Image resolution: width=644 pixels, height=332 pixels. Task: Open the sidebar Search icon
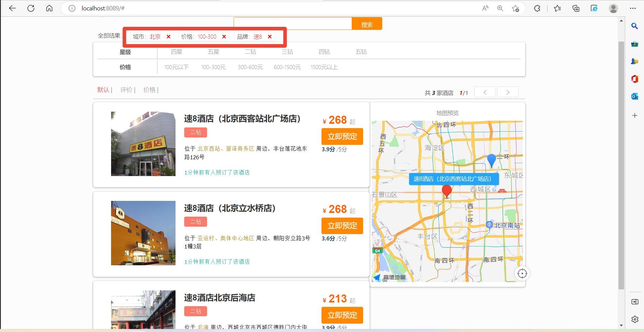pos(635,26)
